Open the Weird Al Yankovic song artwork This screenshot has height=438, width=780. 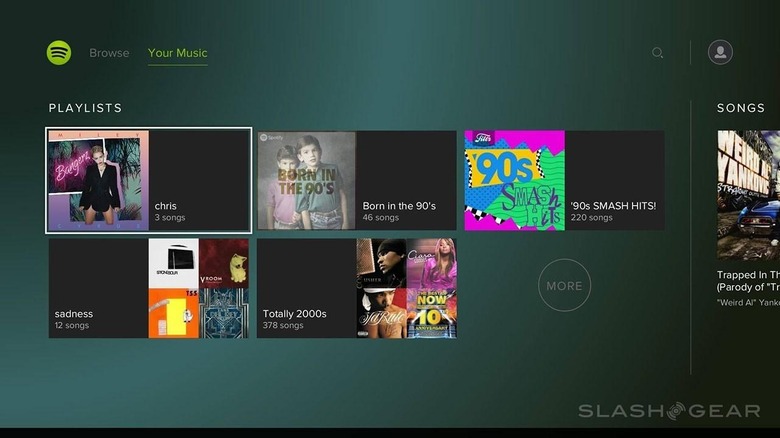tap(748, 195)
